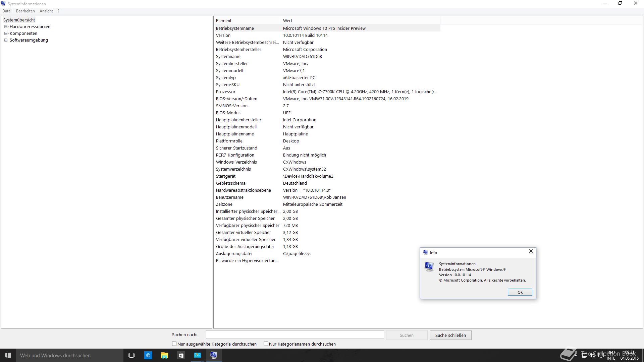Open Task View from the taskbar
Screen dimensions: 644x362
[x=131, y=355]
